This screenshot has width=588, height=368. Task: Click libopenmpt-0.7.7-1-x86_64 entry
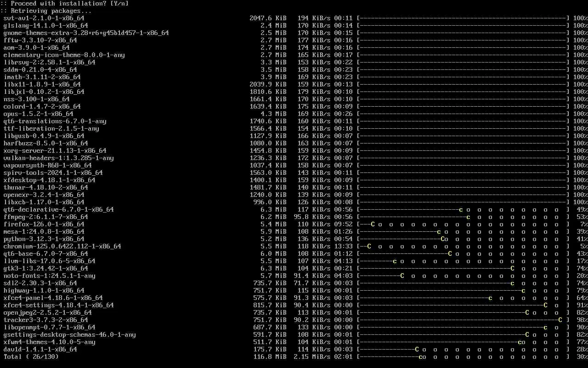(50, 328)
